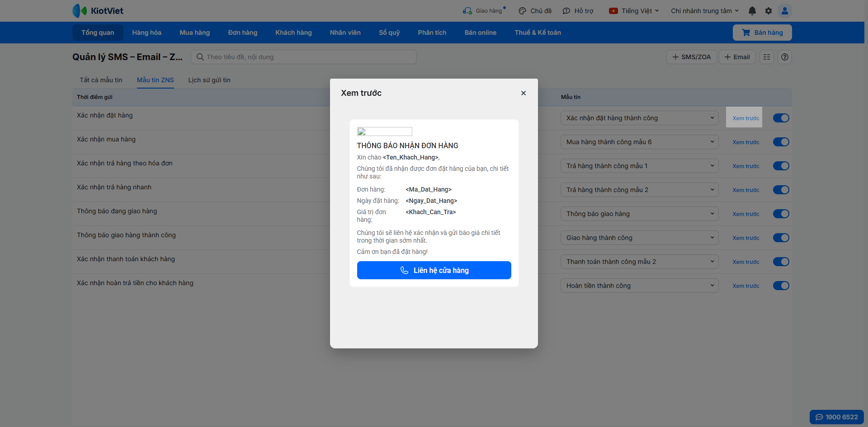This screenshot has width=868, height=427.
Task: Open Hỗ trợ support chat
Action: 578,11
